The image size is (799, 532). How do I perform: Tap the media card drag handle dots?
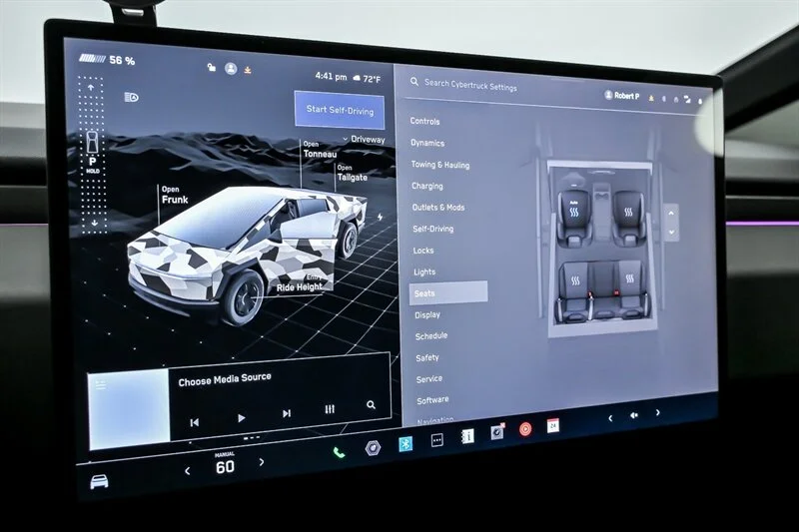[252, 438]
